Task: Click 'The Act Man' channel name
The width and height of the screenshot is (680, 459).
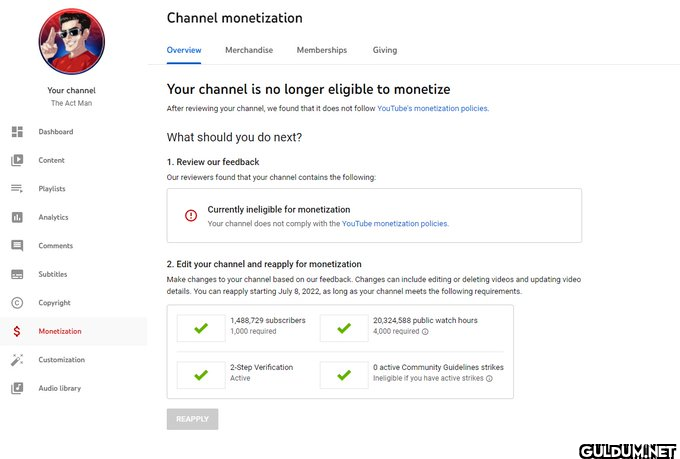Action: click(72, 103)
